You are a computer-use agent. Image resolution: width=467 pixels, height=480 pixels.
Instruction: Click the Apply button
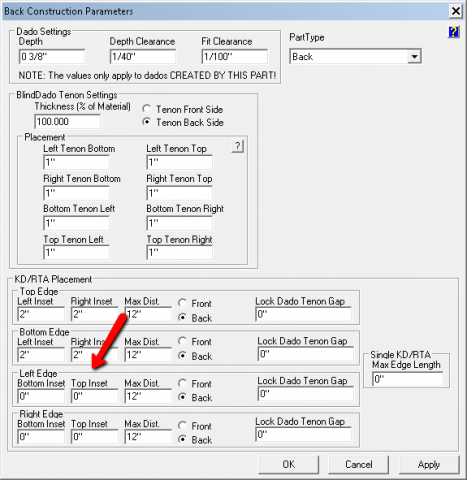(x=429, y=464)
